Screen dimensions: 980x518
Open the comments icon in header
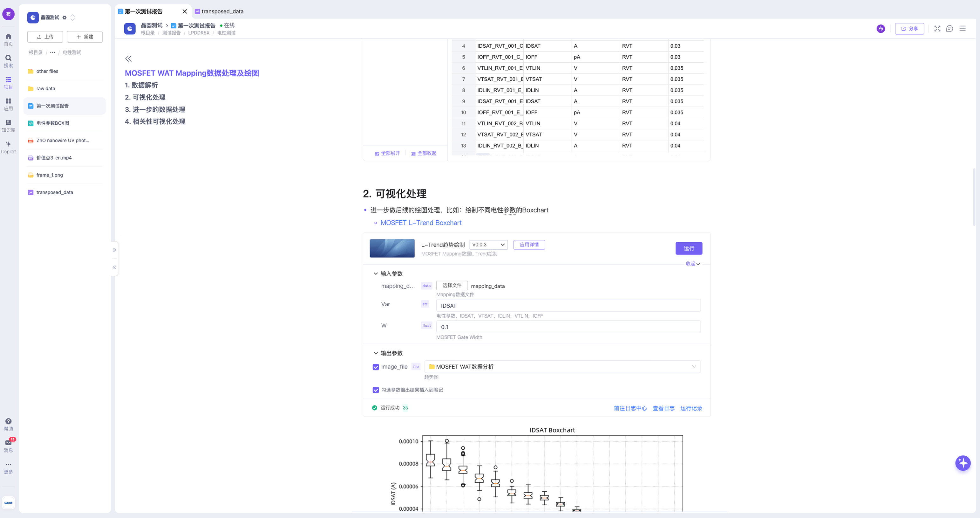pyautogui.click(x=949, y=29)
